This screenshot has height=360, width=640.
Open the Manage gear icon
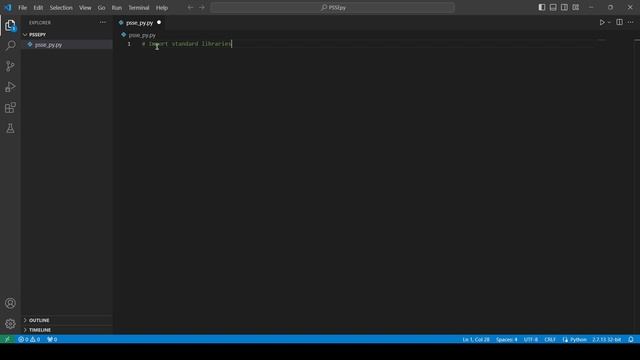point(10,324)
